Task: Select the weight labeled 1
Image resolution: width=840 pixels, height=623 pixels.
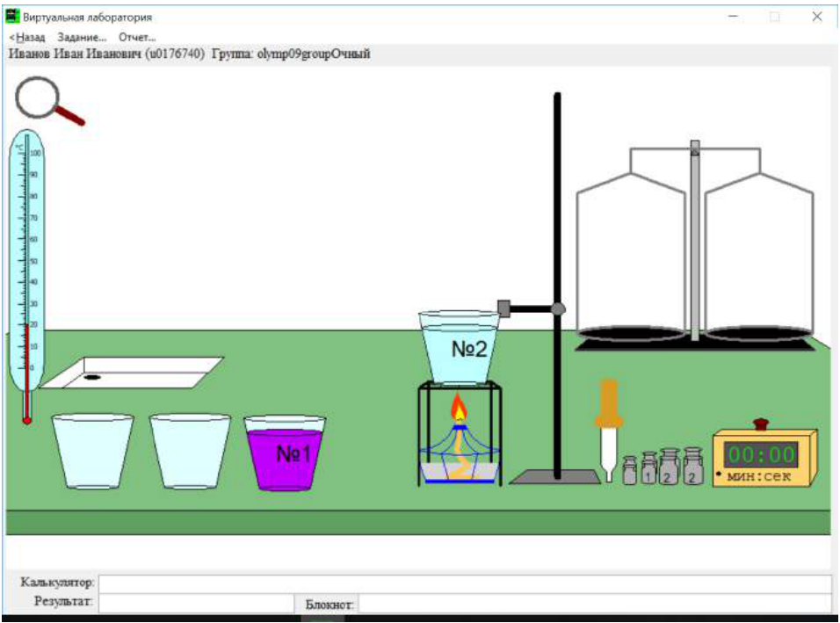Action: click(648, 468)
